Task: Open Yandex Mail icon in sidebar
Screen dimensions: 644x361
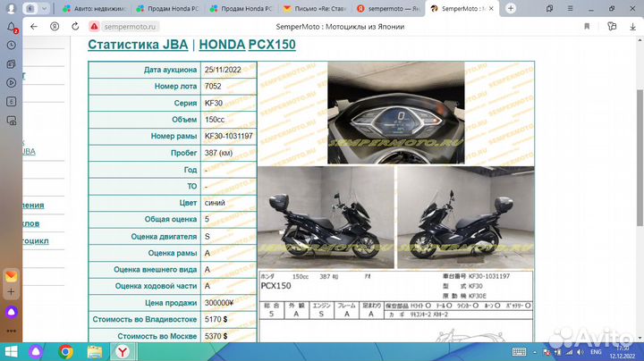Action: pos(11,276)
